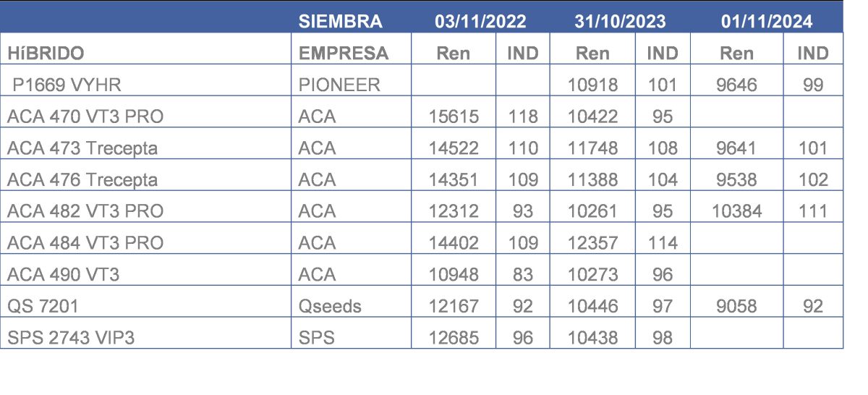The height and width of the screenshot is (395, 868).
Task: Click the 9058 yield cell
Action: tap(736, 306)
